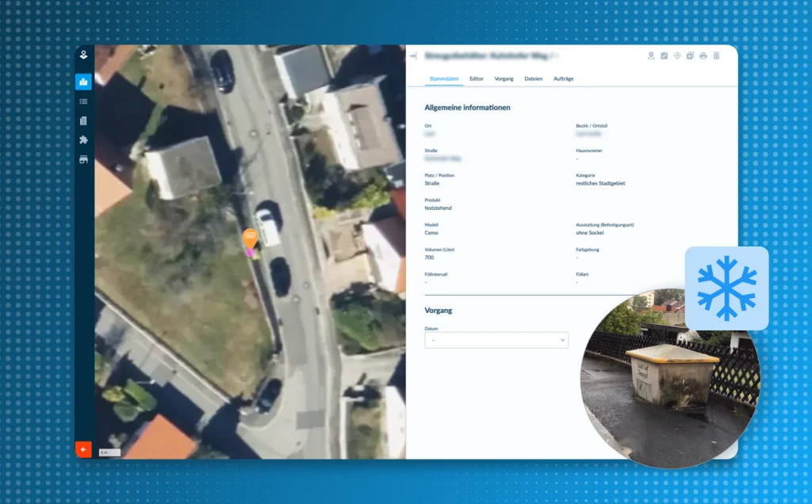This screenshot has height=504, width=812.
Task: Switch to the Editor tab
Action: (476, 79)
